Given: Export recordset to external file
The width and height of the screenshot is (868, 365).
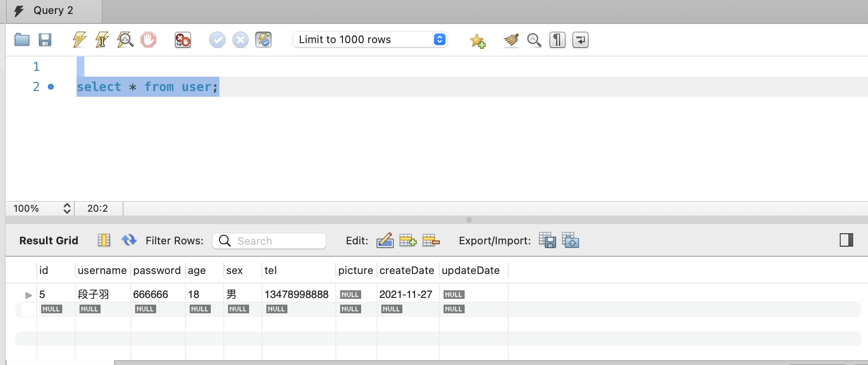Looking at the screenshot, I should coord(548,240).
